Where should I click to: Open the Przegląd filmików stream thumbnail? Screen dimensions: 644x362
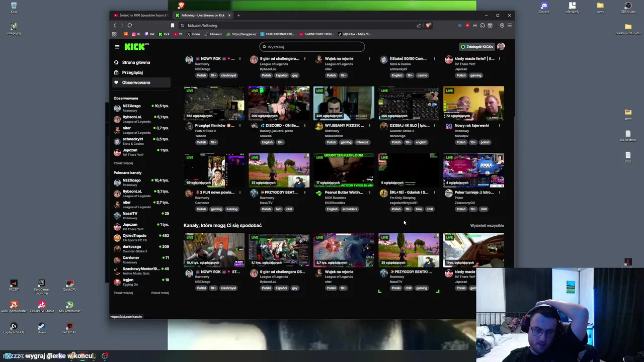[214, 103]
